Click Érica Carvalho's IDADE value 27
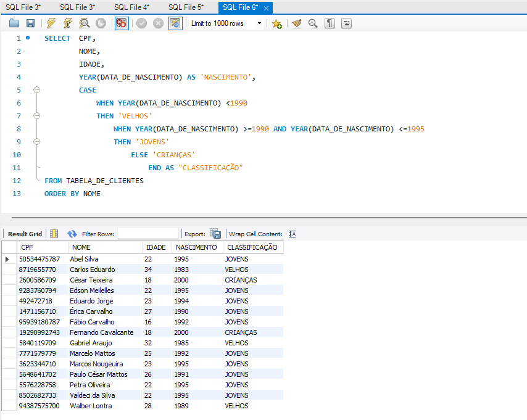This screenshot has width=527, height=420. coord(157,311)
